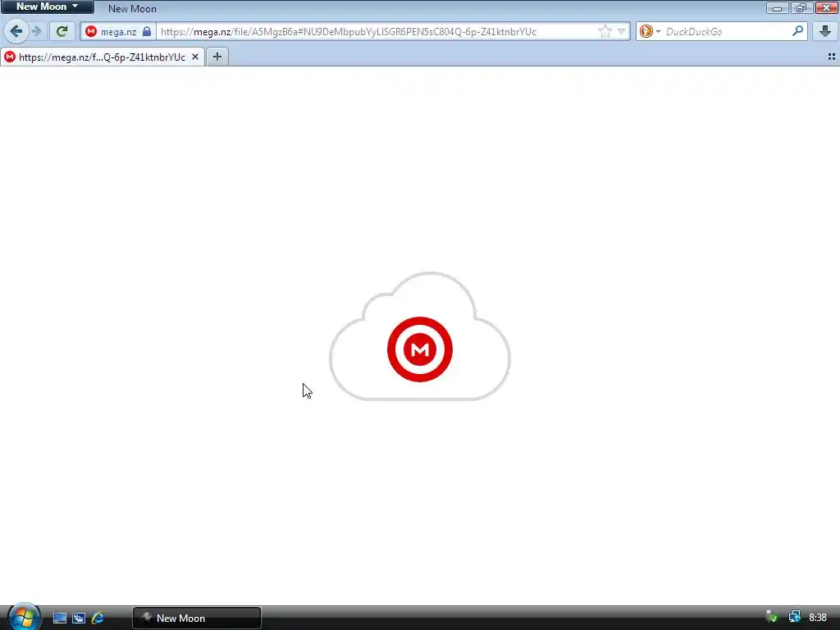840x630 pixels.
Task: Launch Internet Explorer from quick launch
Action: (98, 618)
